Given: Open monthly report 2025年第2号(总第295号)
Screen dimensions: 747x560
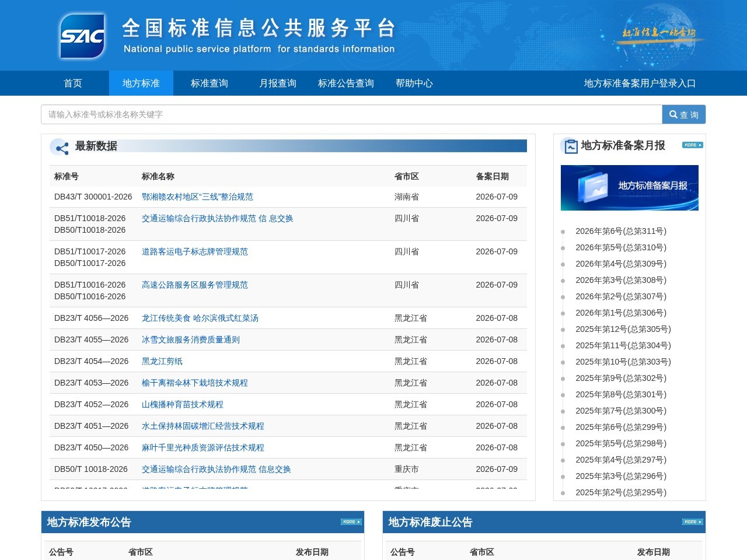Looking at the screenshot, I should click(621, 493).
